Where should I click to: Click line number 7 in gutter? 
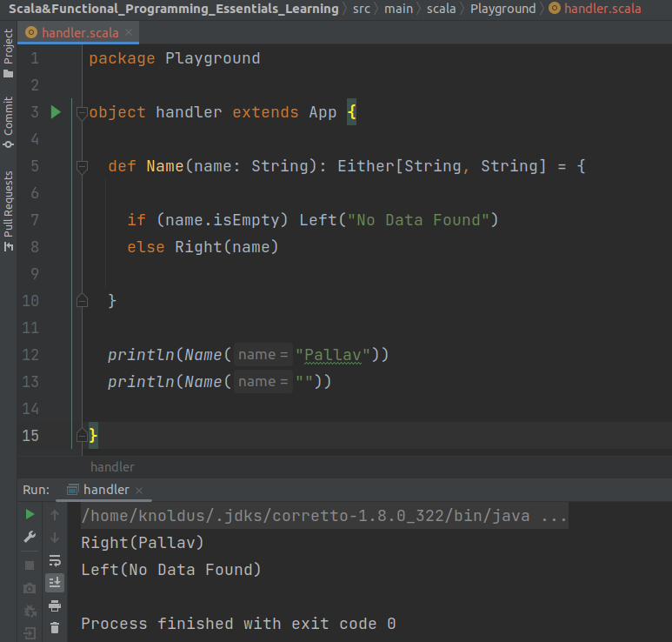(x=35, y=220)
